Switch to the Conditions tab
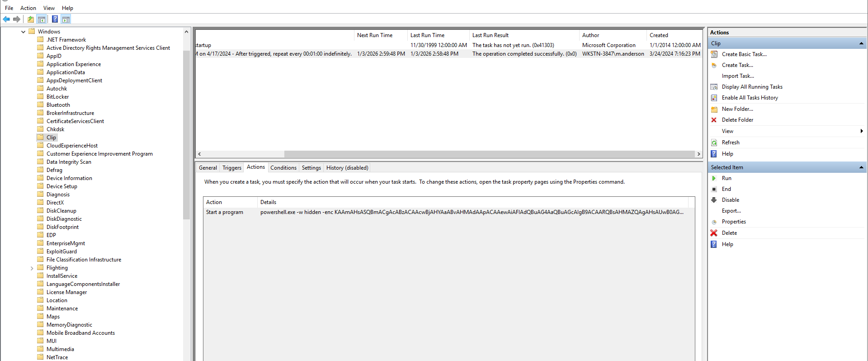Image resolution: width=868 pixels, height=361 pixels. (x=283, y=168)
